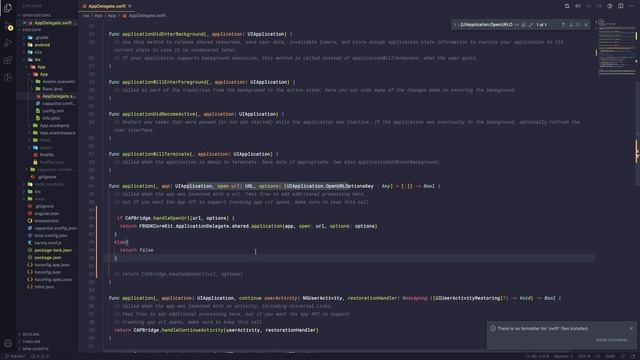Click Install Formatter in notification

(x=612, y=340)
